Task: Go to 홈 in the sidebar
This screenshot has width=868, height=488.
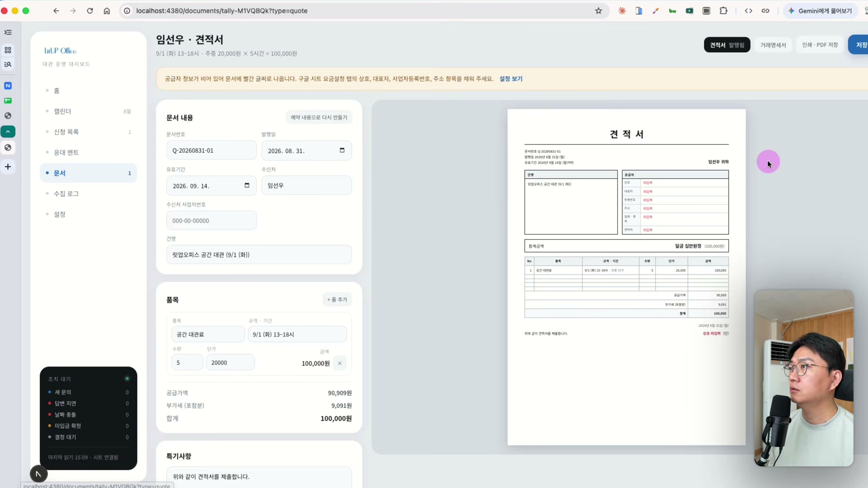Action: coord(89,91)
